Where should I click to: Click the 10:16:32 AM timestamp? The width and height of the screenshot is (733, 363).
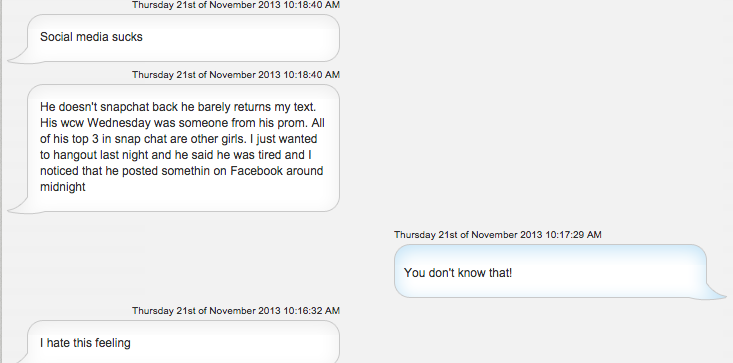236,311
